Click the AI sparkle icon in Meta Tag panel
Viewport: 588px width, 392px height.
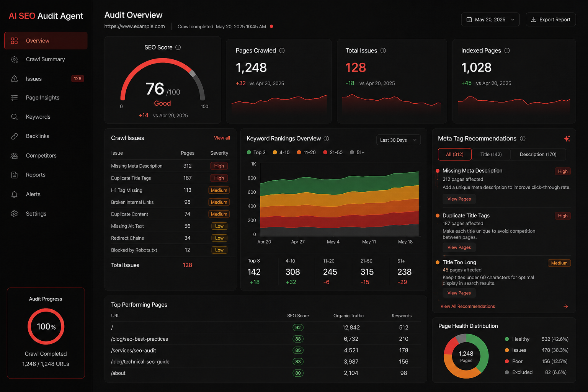coord(567,139)
